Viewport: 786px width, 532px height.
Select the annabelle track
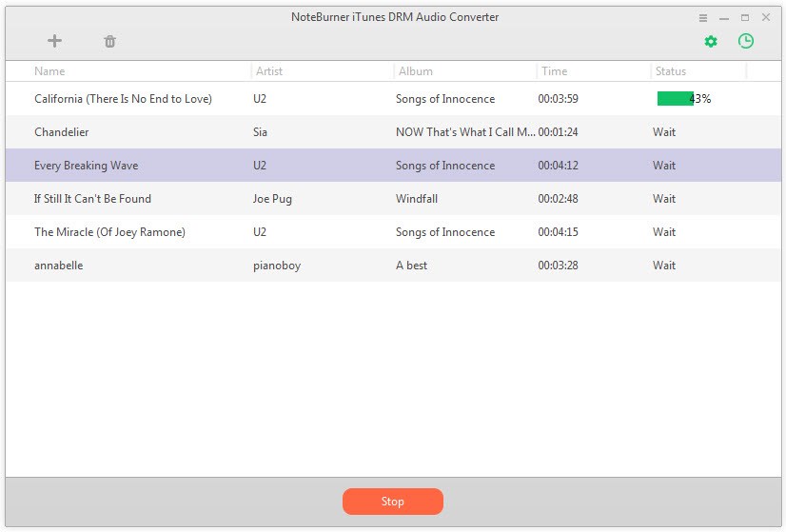pyautogui.click(x=393, y=266)
